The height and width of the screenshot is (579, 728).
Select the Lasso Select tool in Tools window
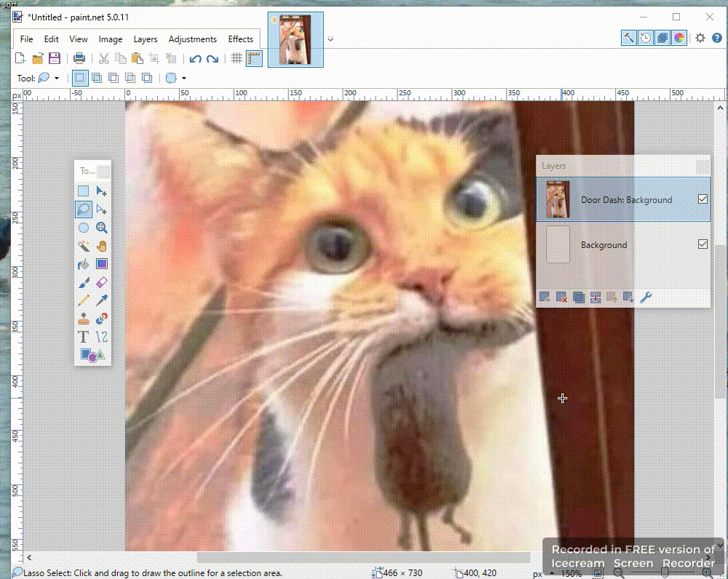click(83, 209)
